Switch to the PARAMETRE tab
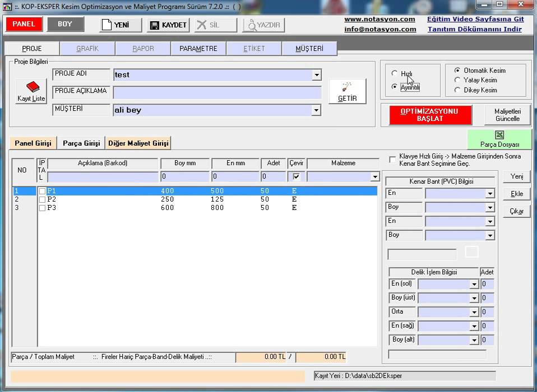Screen dimensions: 537x392 (x=198, y=49)
